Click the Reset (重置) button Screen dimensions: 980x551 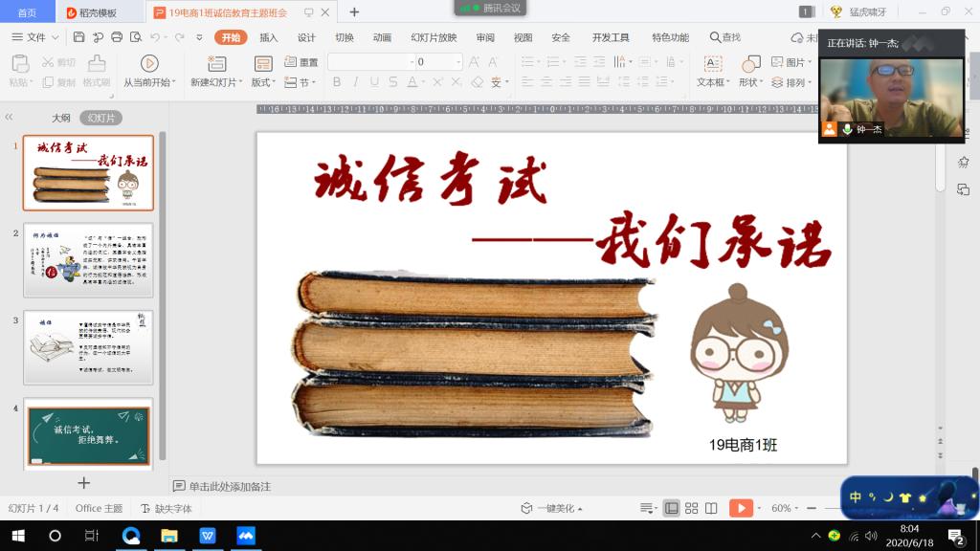[301, 62]
